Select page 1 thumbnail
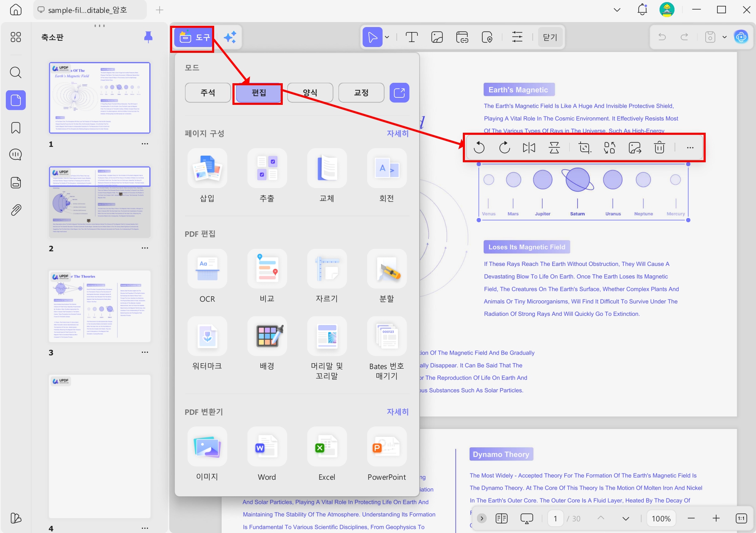The height and width of the screenshot is (533, 756). pyautogui.click(x=100, y=98)
